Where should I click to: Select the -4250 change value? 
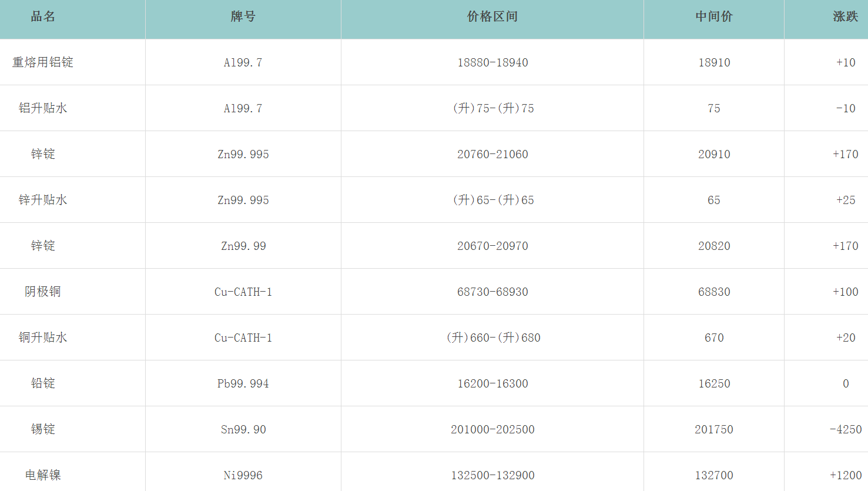(846, 429)
